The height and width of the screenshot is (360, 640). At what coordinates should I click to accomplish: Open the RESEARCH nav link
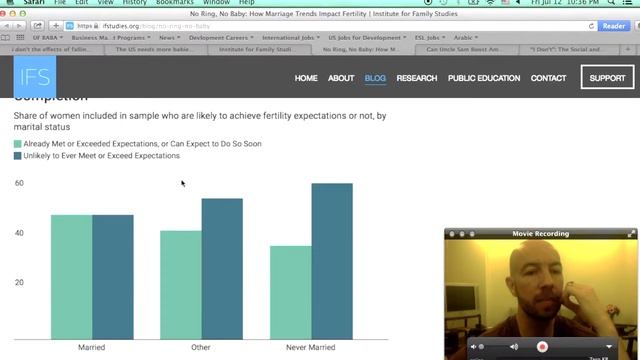(x=417, y=78)
